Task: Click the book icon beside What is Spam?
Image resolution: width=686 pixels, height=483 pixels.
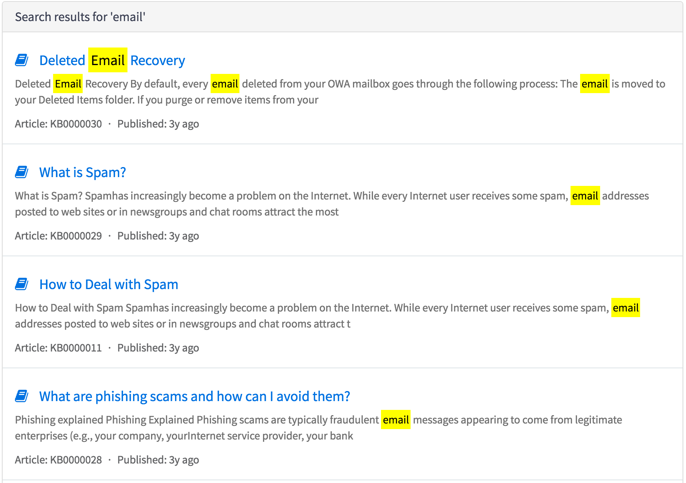Action: 21,172
